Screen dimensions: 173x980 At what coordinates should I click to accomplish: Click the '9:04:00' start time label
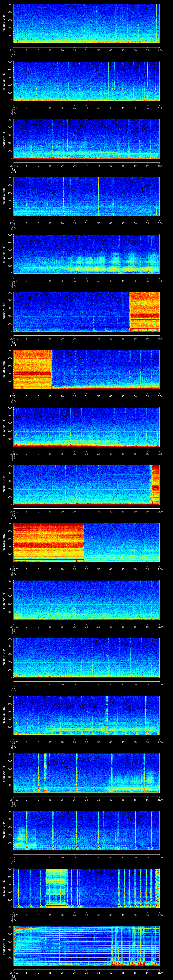[14, 223]
